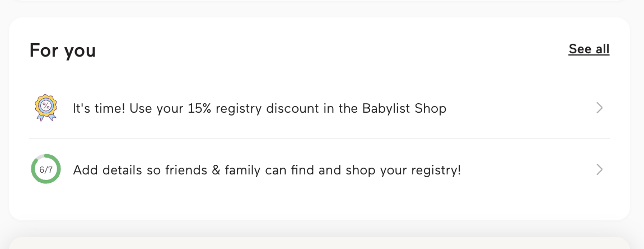This screenshot has width=644, height=249.
Task: Select the 15% registry discount message
Action: 259,108
